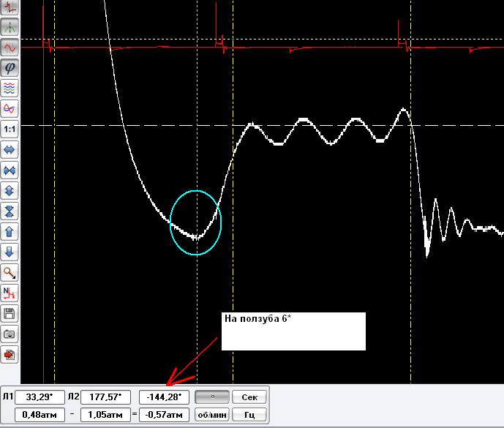
Task: Click the vertical compress arrows icon
Action: (x=10, y=211)
